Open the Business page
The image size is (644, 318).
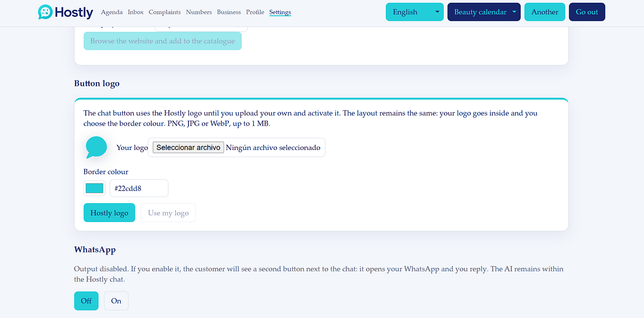[x=229, y=12]
